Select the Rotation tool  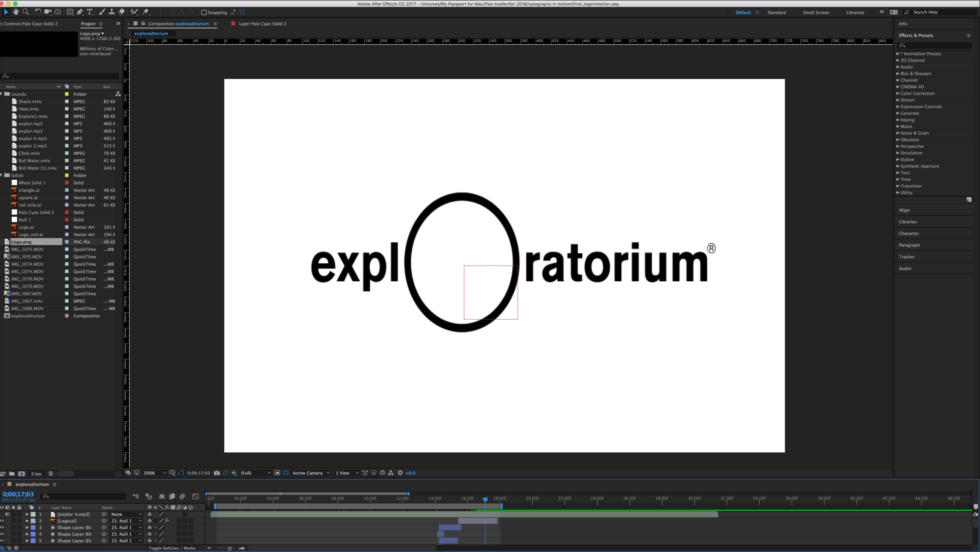38,12
